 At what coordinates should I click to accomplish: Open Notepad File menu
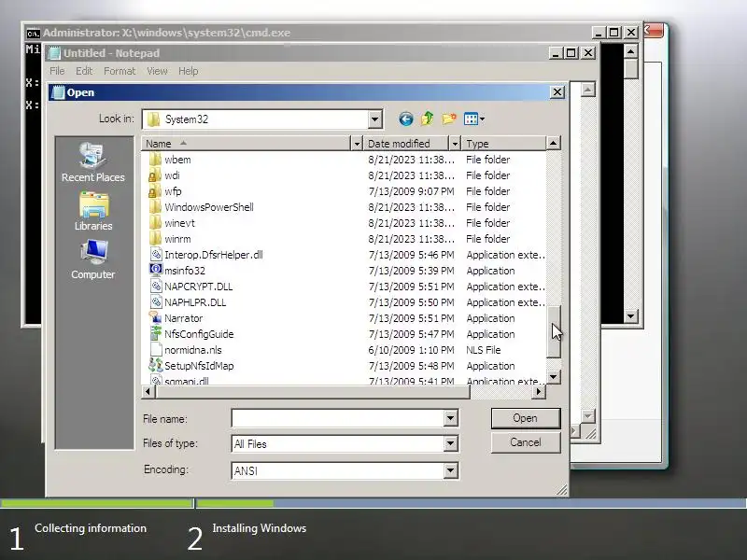coord(57,71)
